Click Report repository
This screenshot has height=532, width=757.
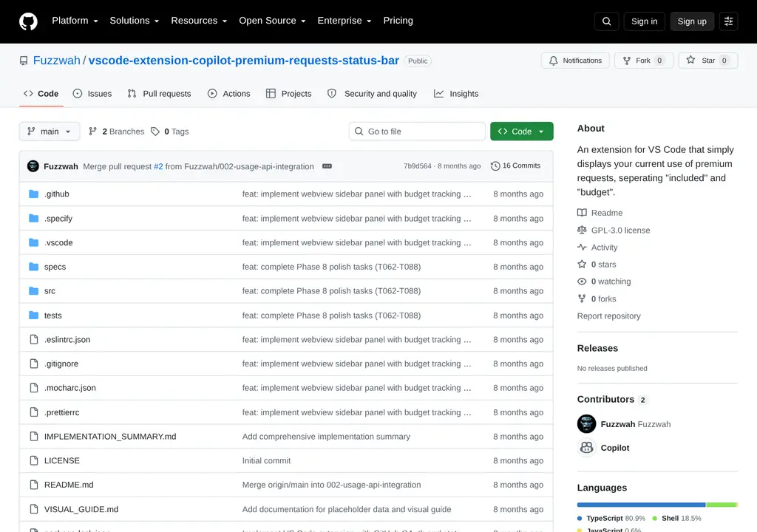pos(609,316)
